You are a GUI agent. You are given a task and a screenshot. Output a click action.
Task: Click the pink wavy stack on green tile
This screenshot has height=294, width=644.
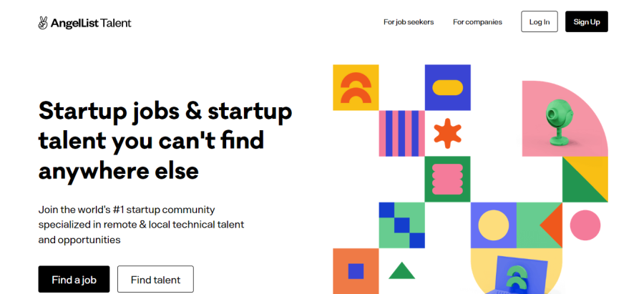[x=447, y=179]
